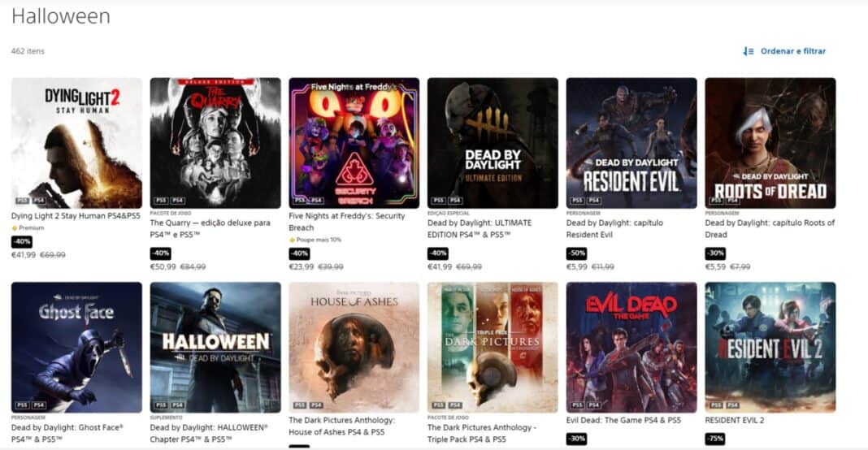Open The Quarry deluxe edition cover art
Image resolution: width=868 pixels, height=450 pixels.
pos(215,143)
